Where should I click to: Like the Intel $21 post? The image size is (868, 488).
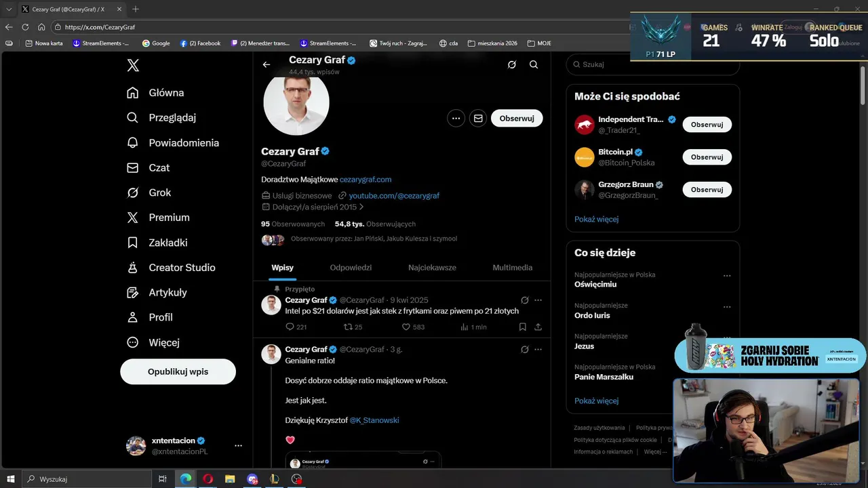[x=406, y=327]
